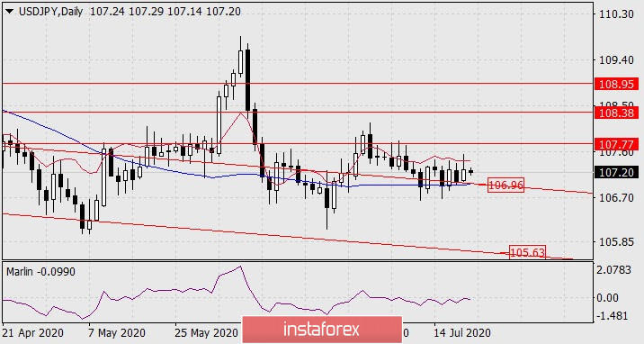Select the 106.96 boxed price marker
Image resolution: width=644 pixels, height=344 pixels.
(x=506, y=186)
